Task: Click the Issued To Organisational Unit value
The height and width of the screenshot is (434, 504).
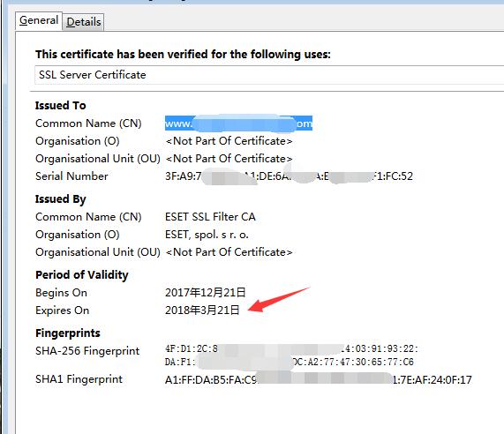Action: click(x=229, y=159)
